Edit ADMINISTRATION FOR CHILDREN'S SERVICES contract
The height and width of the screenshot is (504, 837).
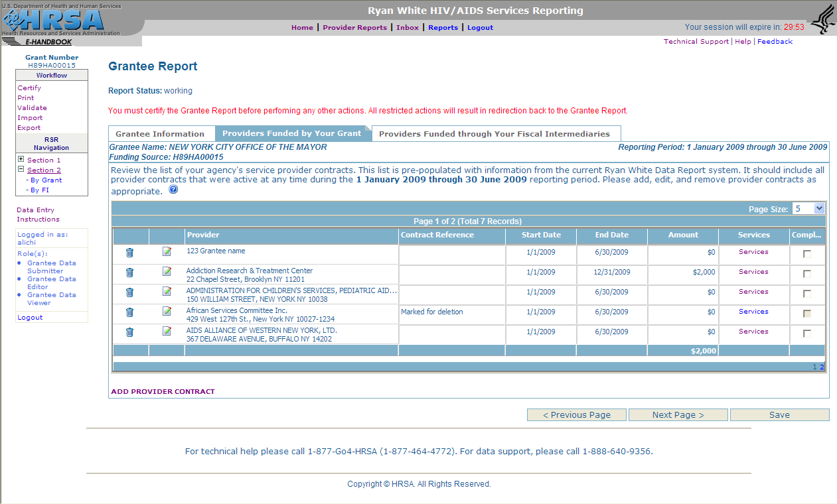(167, 291)
